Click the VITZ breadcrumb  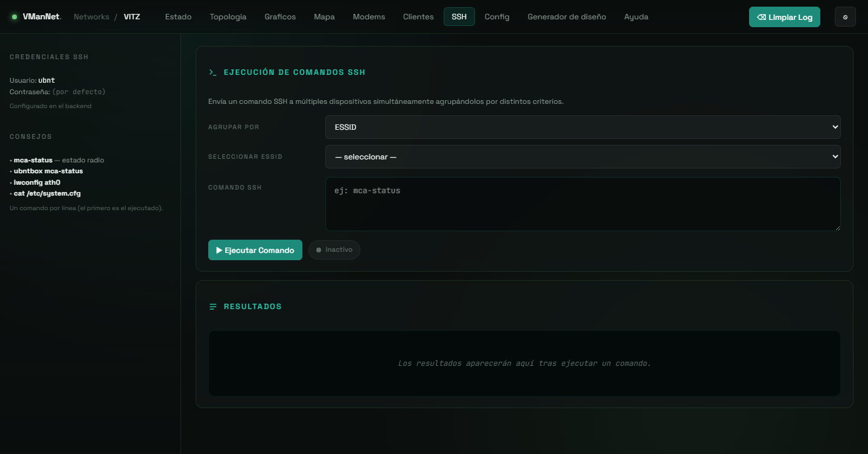click(x=132, y=17)
